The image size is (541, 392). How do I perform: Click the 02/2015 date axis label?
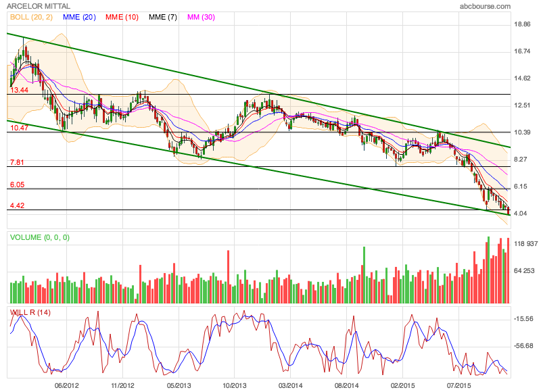click(x=402, y=385)
